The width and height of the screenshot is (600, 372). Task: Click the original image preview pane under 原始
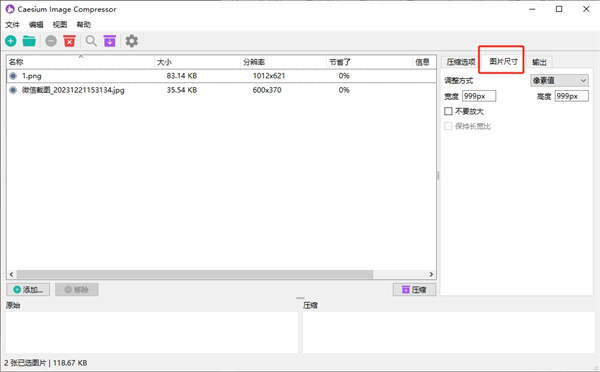point(152,332)
